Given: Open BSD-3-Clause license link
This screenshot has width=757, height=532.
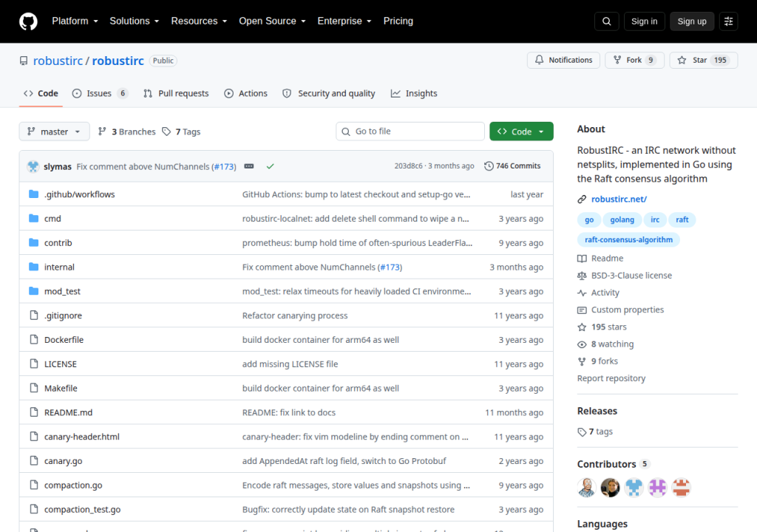Looking at the screenshot, I should (625, 275).
